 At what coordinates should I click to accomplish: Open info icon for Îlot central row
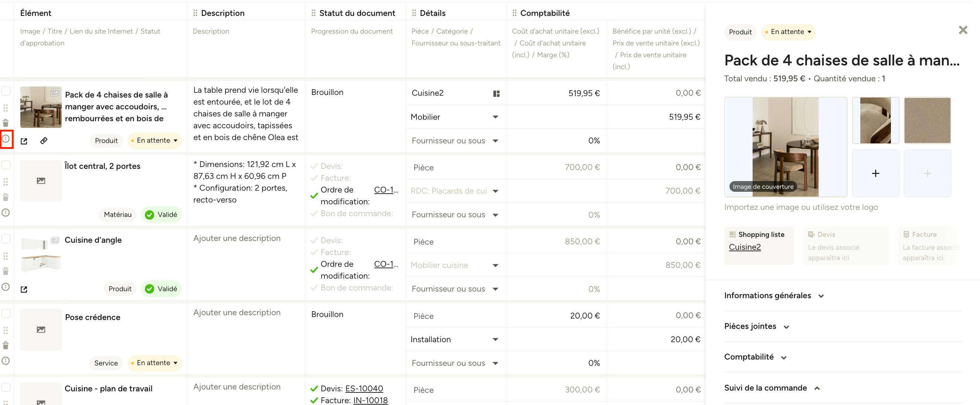6,212
